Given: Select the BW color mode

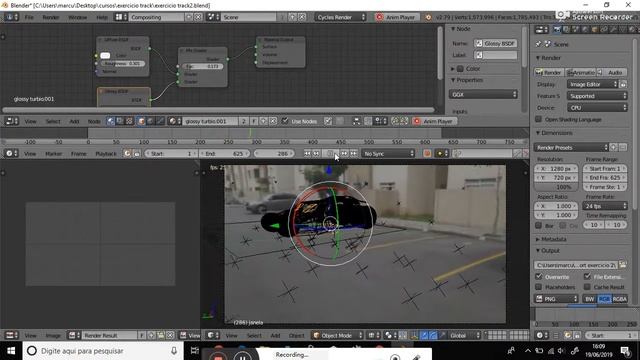Looking at the screenshot, I should 589,299.
